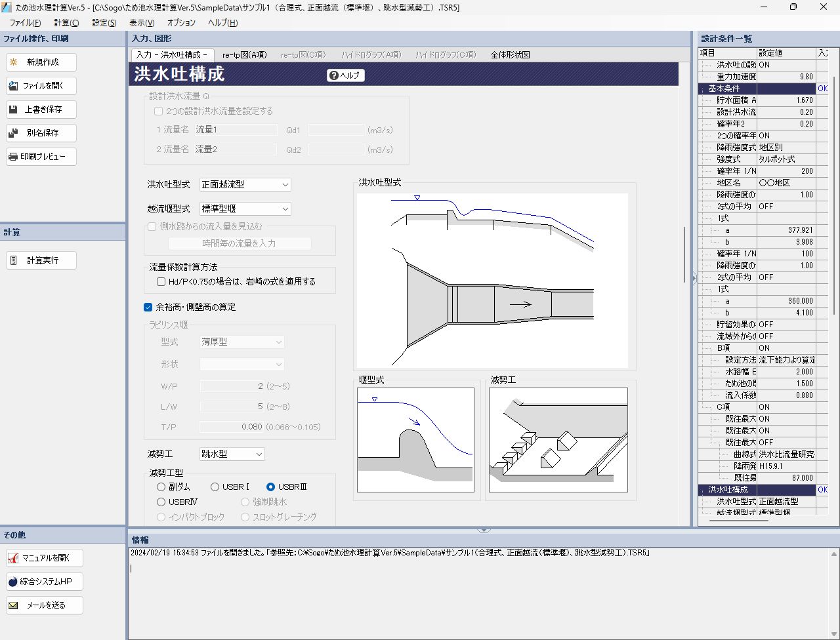The image size is (840, 640).
Task: Open the ファイル(F) menu
Action: tap(25, 22)
